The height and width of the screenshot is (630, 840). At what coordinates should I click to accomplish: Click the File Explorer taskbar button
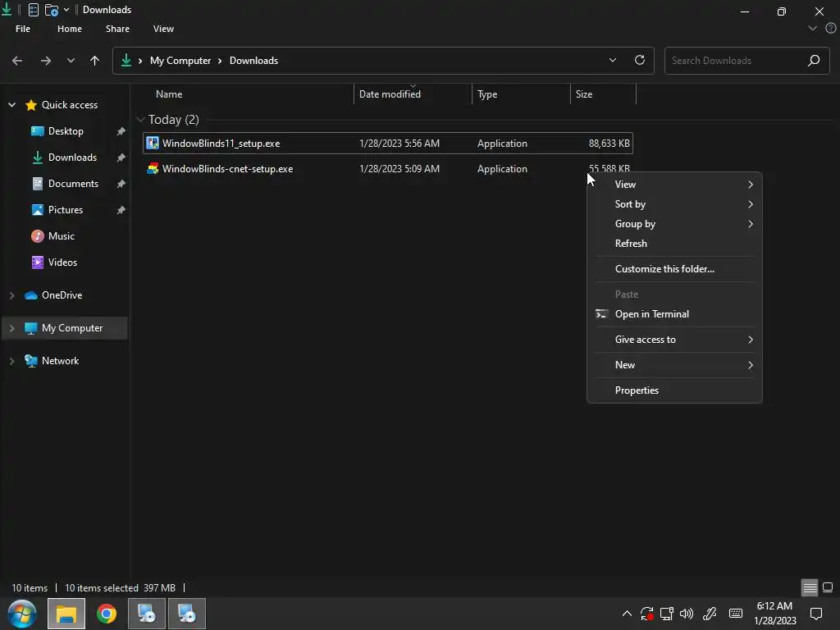pyautogui.click(x=66, y=614)
